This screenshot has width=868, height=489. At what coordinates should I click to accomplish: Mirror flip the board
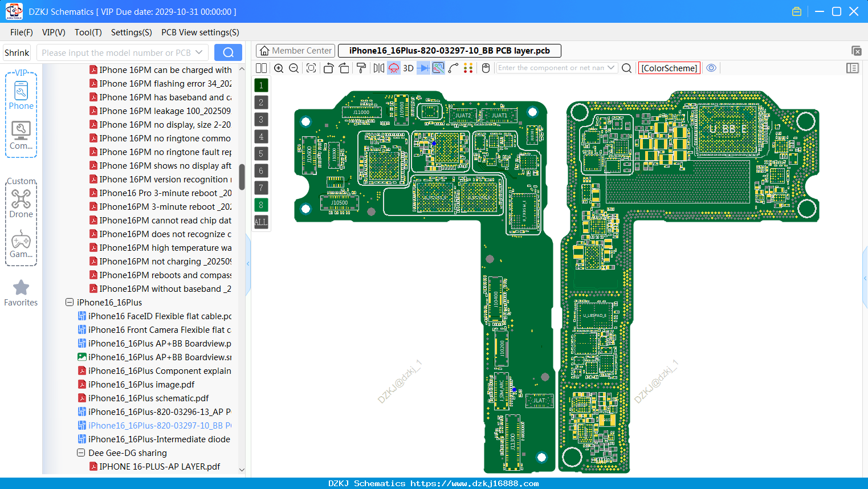(x=379, y=68)
